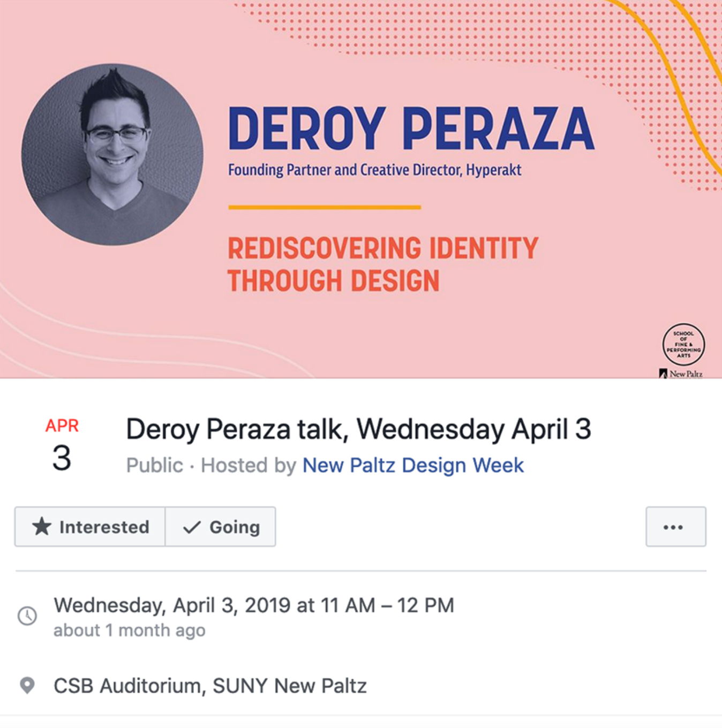
Task: Click the checkmark icon on Going
Action: 192,527
